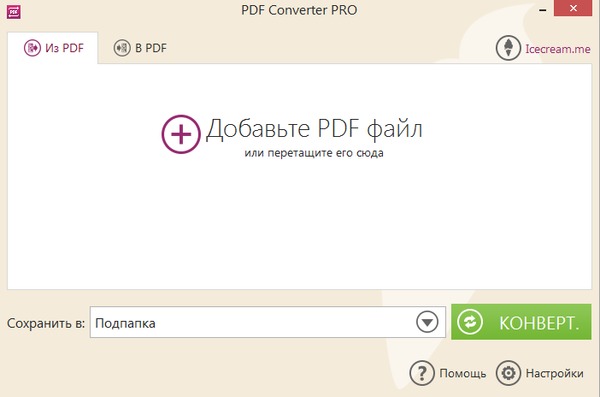Click the question mark help icon
This screenshot has width=600, height=397.
[x=422, y=372]
